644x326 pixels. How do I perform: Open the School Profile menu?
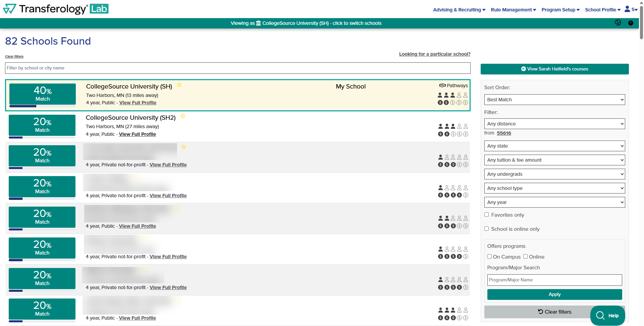point(603,10)
